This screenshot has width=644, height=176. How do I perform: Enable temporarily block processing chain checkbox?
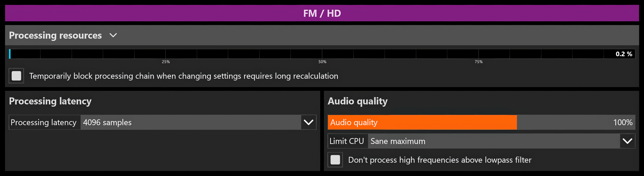tap(17, 76)
